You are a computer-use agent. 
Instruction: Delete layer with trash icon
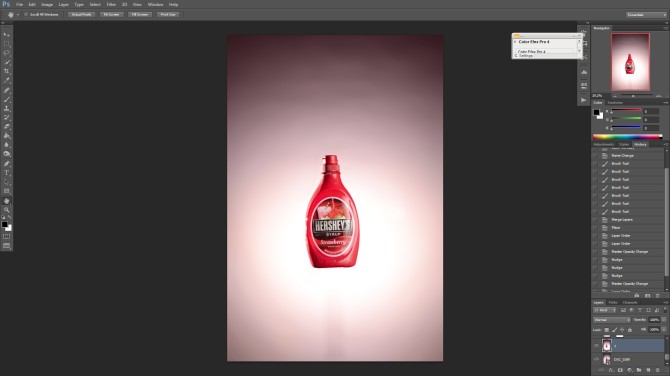(x=658, y=370)
